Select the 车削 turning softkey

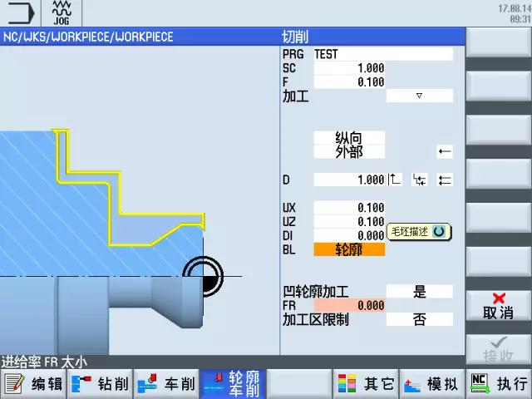(x=166, y=384)
